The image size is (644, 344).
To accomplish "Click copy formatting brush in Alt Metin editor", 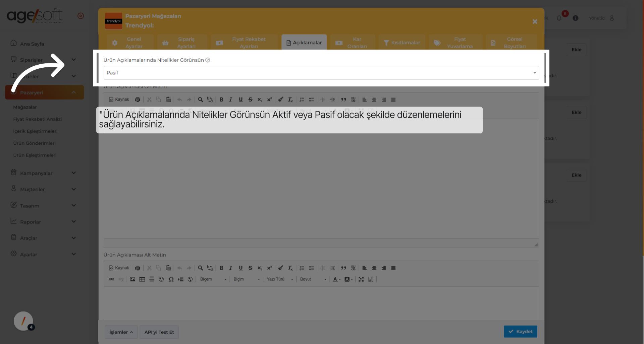I will coord(281,268).
